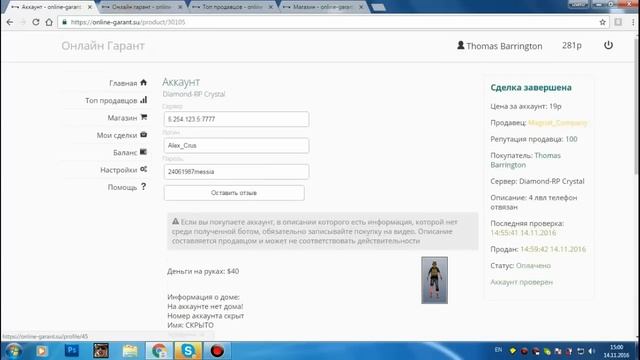Screen dimensions: 640x360
Task: Click the logout power icon
Action: [608, 45]
